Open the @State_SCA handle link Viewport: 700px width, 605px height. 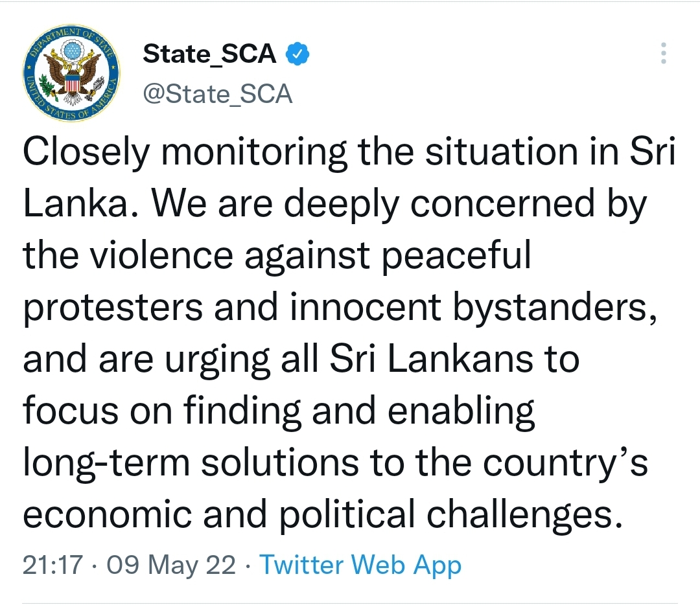pyautogui.click(x=217, y=94)
